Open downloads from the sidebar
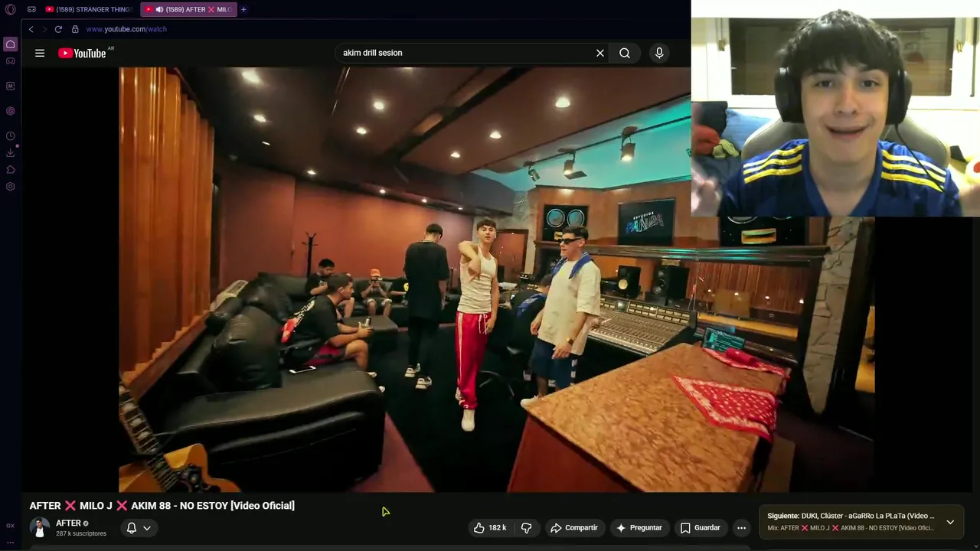 click(10, 153)
